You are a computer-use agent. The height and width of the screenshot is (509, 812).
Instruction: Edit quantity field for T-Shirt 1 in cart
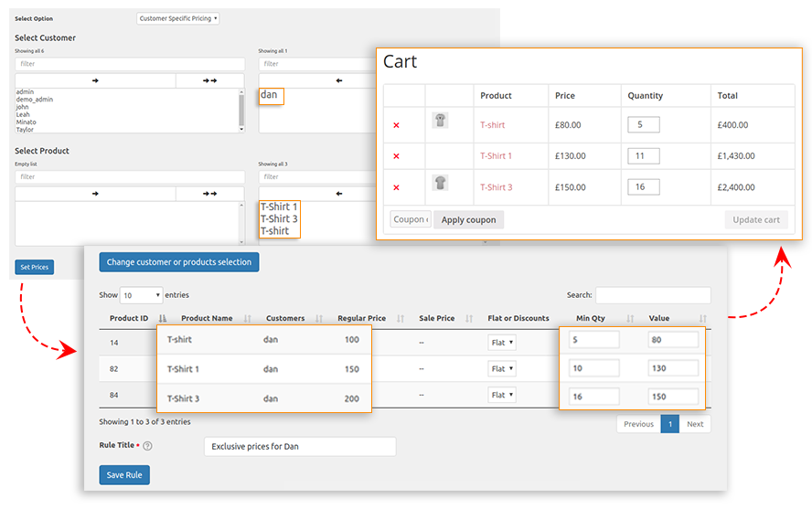click(x=644, y=156)
